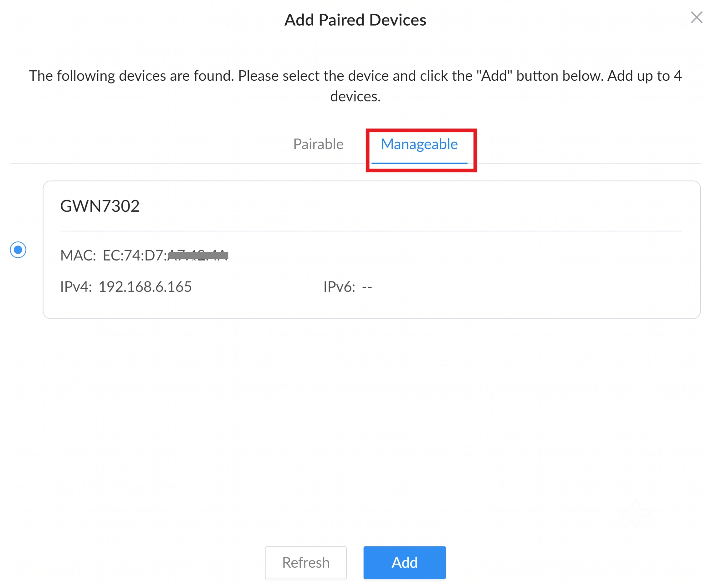Click the Add Paired Devices title
The width and height of the screenshot is (711, 588).
tap(355, 20)
